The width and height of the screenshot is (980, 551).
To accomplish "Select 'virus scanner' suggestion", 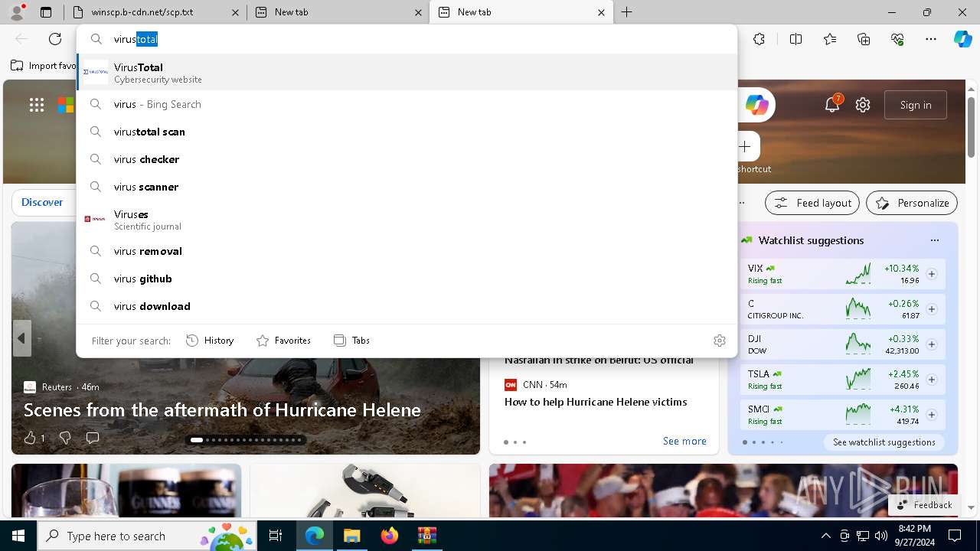I will point(407,187).
